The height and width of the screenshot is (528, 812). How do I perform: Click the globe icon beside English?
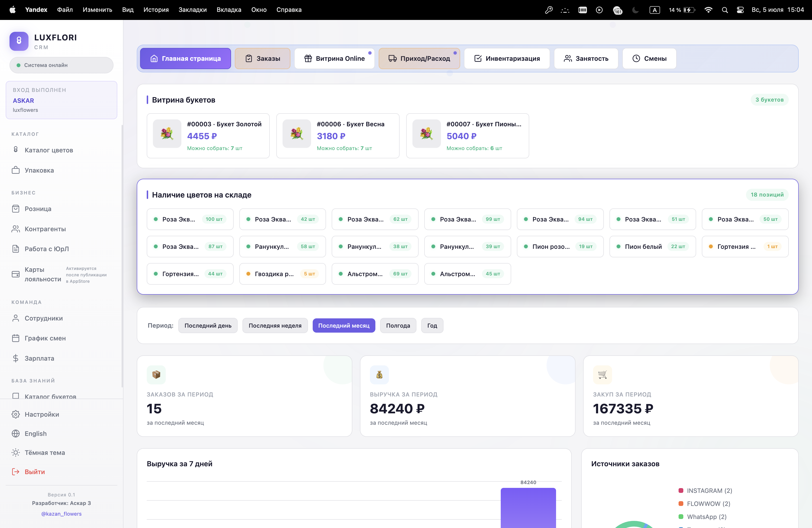[16, 433]
